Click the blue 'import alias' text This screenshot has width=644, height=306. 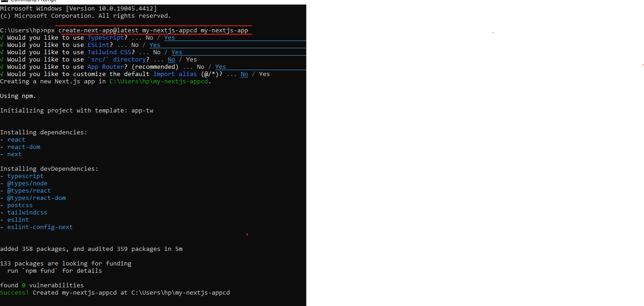[175, 74]
